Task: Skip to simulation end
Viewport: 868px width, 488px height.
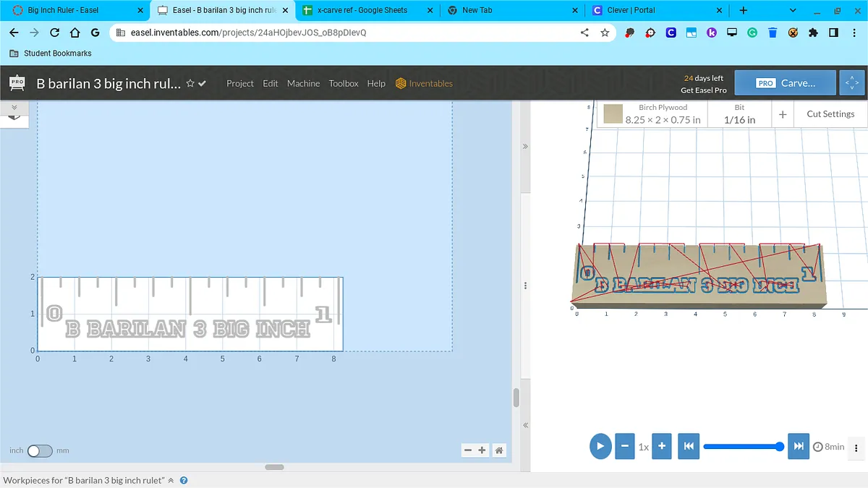Action: [798, 446]
